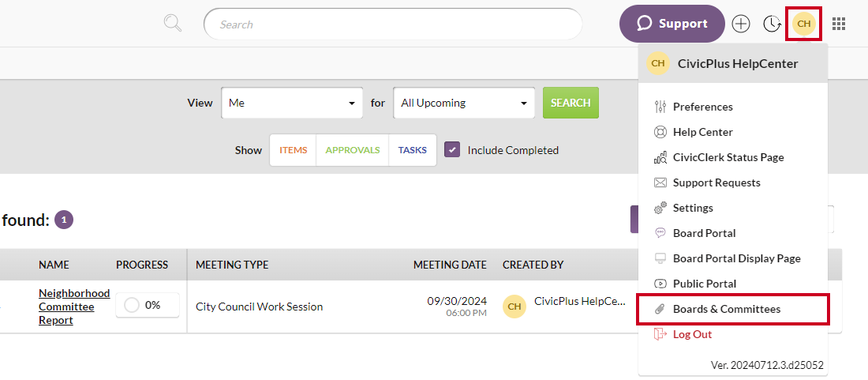Toggle the APPROVALS show filter
868x380 pixels.
click(353, 150)
